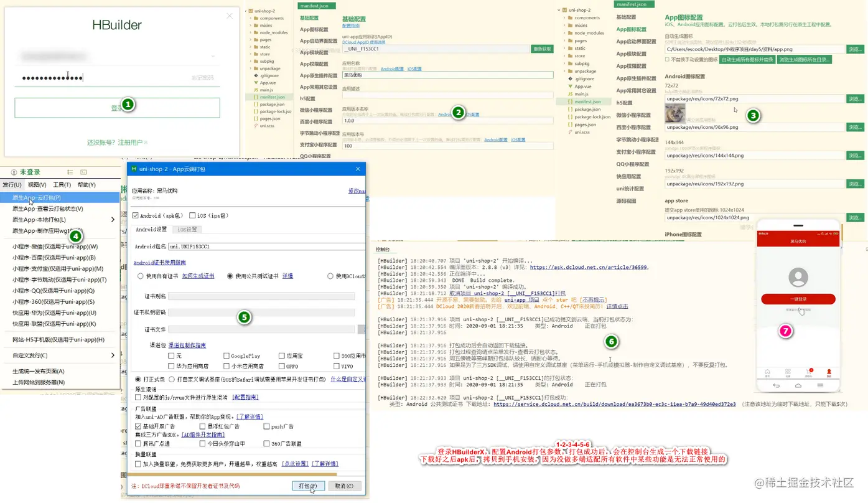Click the 打包(P) button
This screenshot has height=503, width=868.
pyautogui.click(x=309, y=486)
